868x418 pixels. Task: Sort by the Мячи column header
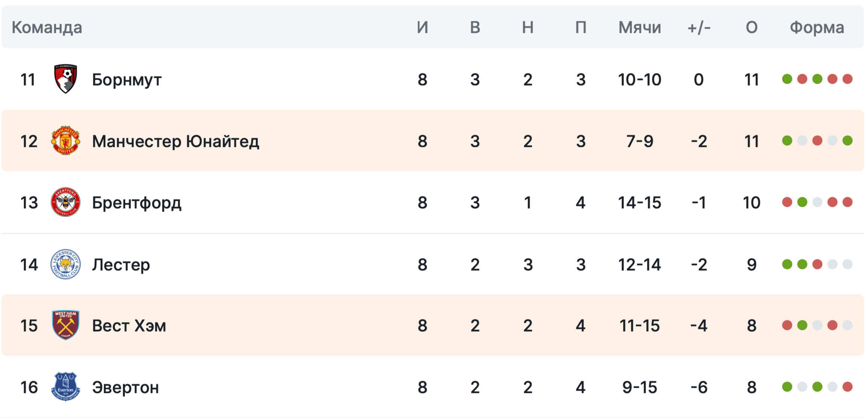coord(639,27)
